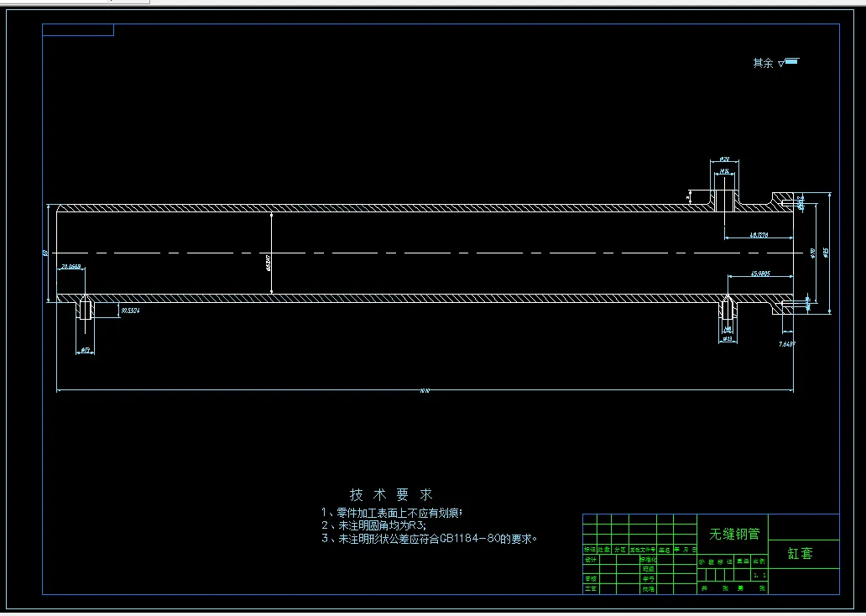Click the note about 零件加工表面上不应有划痕
This screenshot has height=616, width=866.
point(392,513)
